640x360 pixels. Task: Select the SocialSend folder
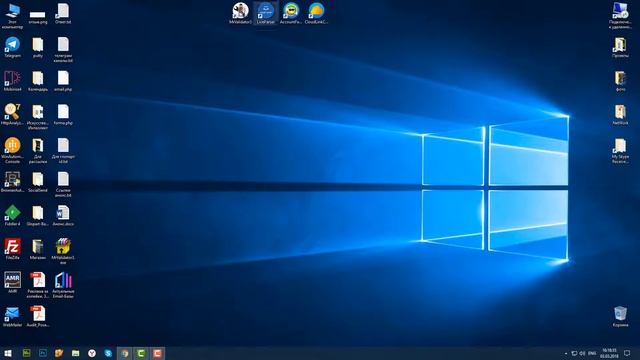[38, 180]
